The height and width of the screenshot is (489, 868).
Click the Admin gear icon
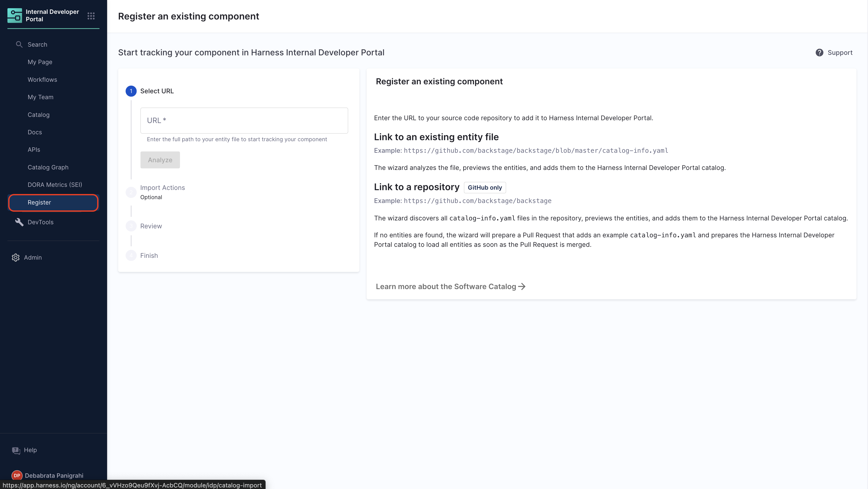click(15, 257)
